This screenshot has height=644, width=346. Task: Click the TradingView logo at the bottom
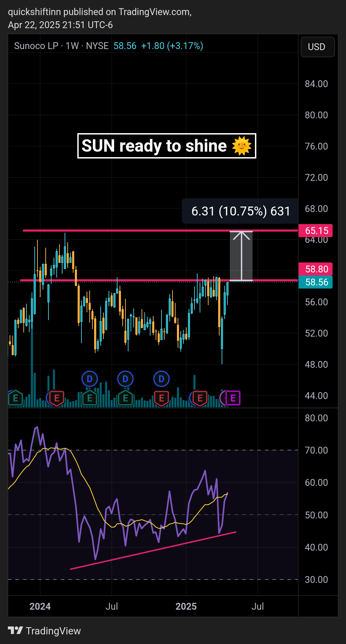pos(44,631)
